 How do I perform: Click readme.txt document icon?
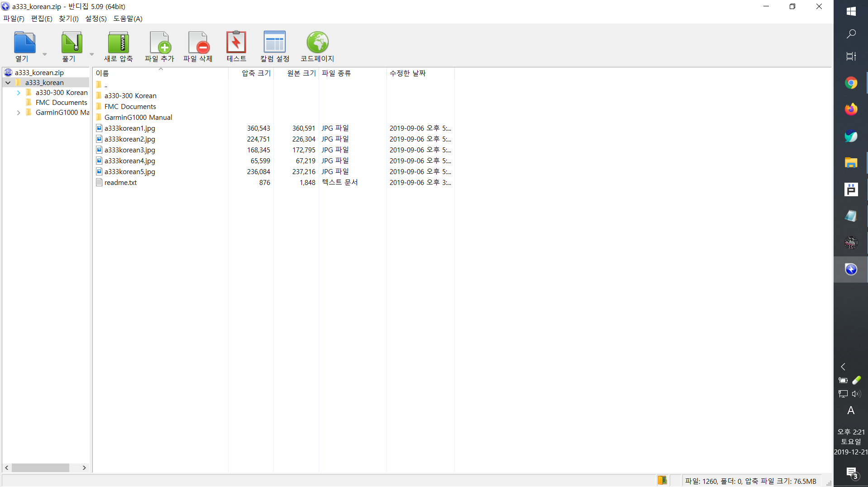pyautogui.click(x=99, y=182)
